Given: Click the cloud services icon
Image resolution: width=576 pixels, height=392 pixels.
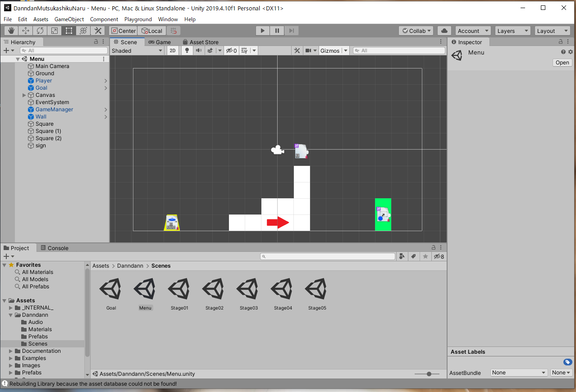Looking at the screenshot, I should [x=444, y=31].
